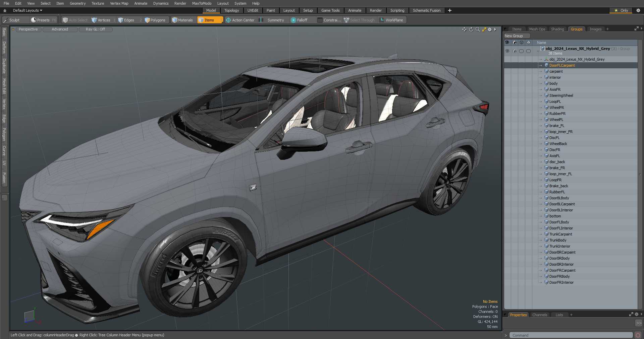The width and height of the screenshot is (644, 339).
Task: Add a new layout tab with plus
Action: point(450,10)
